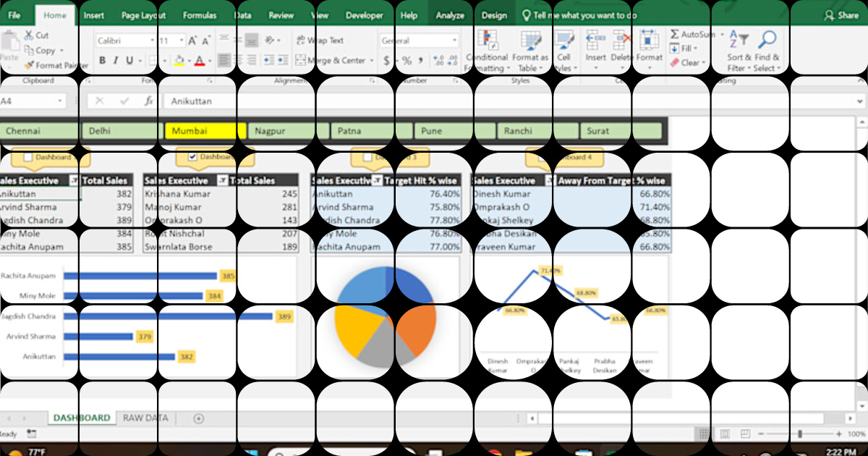Apply the accounting dollar number format
The width and height of the screenshot is (868, 456).
tap(387, 61)
